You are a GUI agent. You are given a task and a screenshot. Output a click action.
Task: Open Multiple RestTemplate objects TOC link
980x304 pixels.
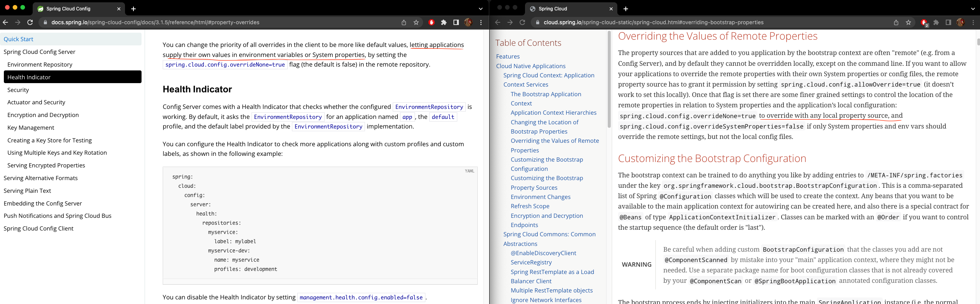coord(552,290)
